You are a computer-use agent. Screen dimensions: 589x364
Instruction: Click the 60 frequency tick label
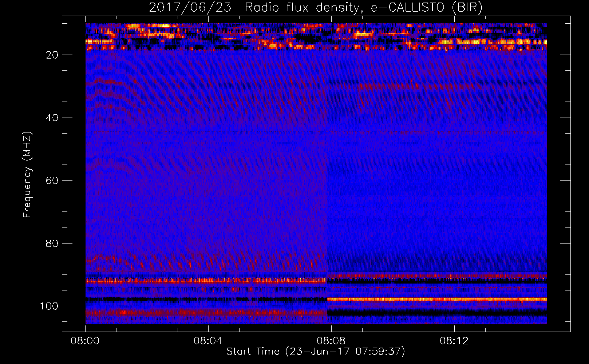[52, 181]
